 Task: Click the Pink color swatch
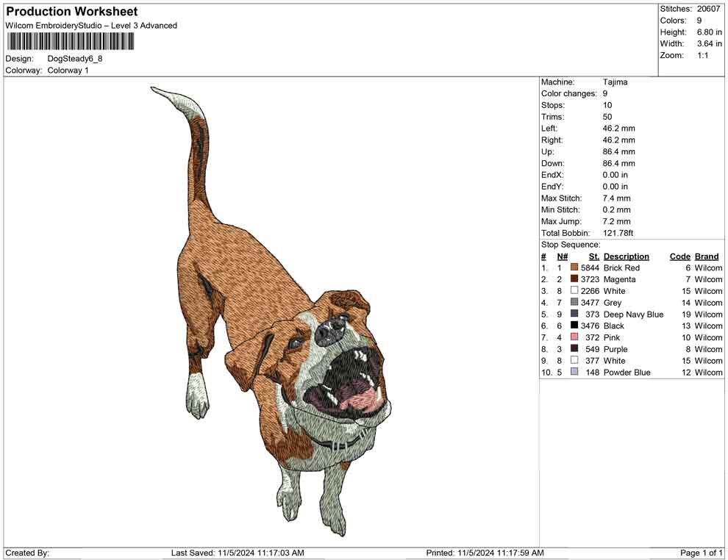[x=574, y=337]
